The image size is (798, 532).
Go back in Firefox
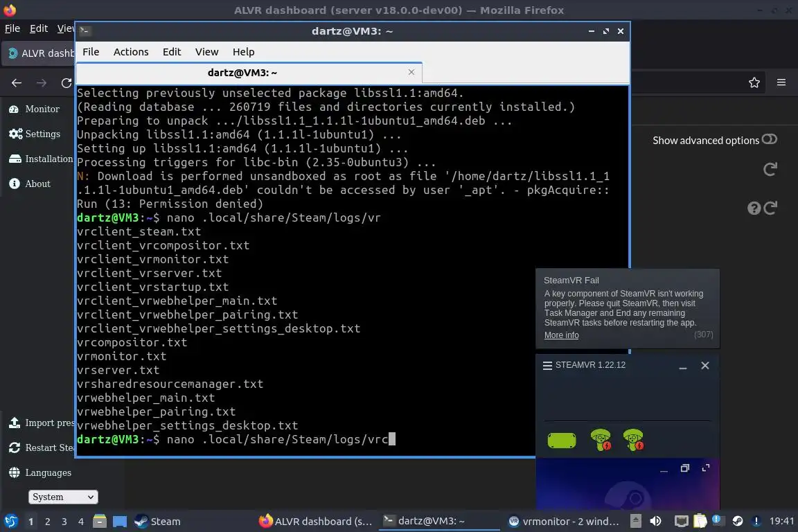17,82
